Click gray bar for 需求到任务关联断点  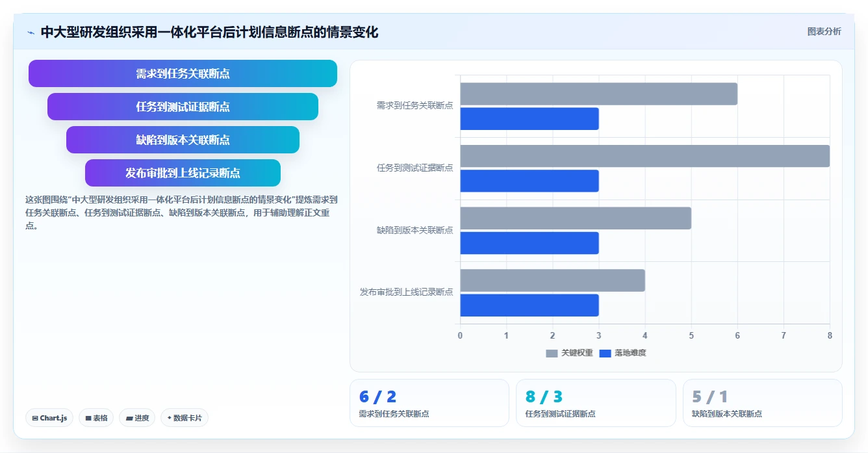[599, 94]
